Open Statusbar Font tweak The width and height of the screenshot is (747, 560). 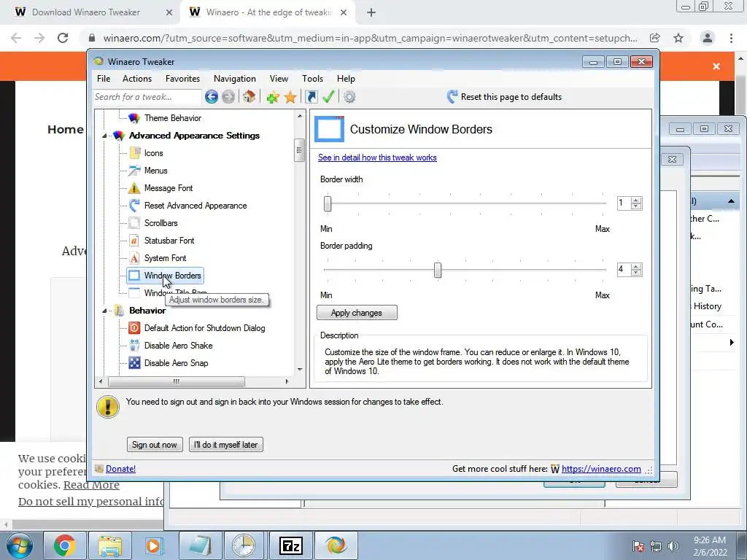(x=169, y=241)
